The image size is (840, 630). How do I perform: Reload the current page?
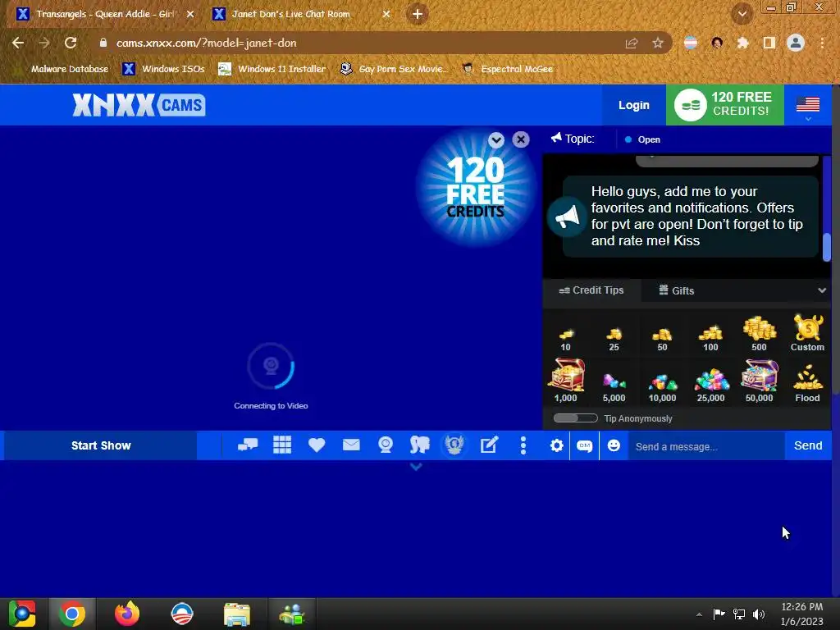click(71, 43)
